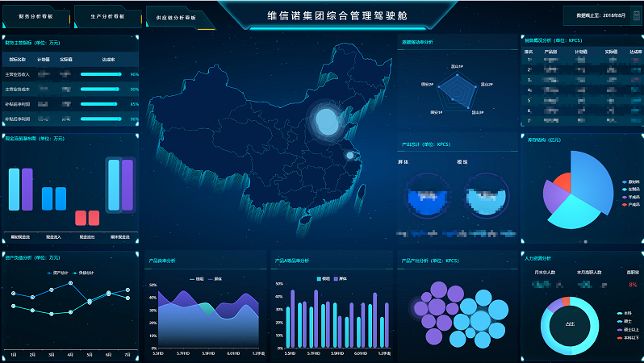The image size is (644, 363).
Task: Sort by the 计划值 column in the sales table
Action: coord(581,52)
